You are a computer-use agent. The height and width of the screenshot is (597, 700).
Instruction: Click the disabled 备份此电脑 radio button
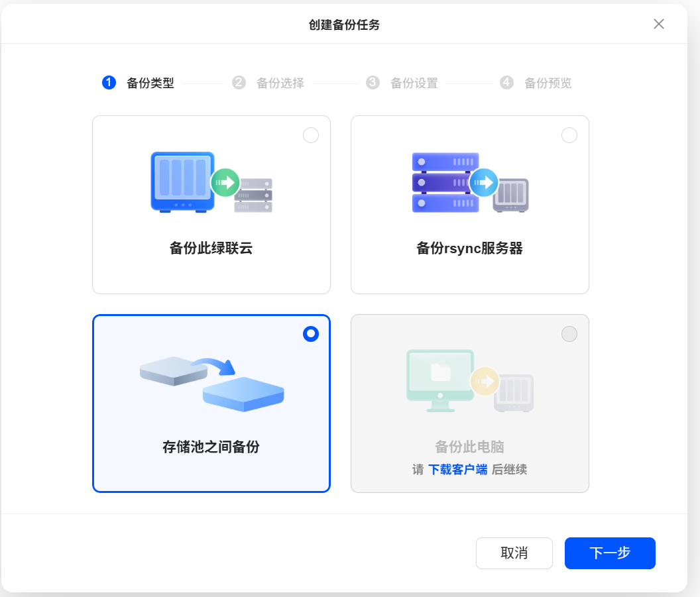point(569,334)
